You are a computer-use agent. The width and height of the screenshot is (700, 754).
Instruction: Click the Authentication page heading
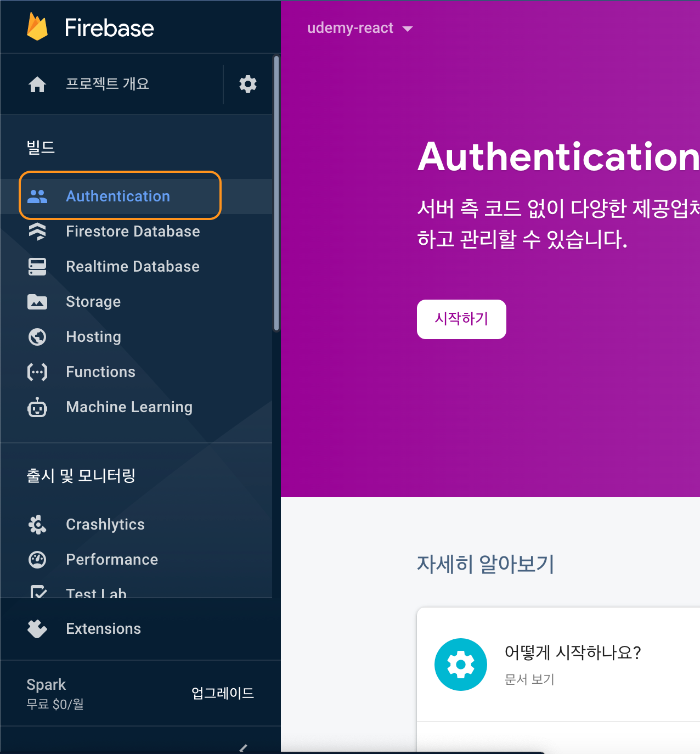point(558,157)
